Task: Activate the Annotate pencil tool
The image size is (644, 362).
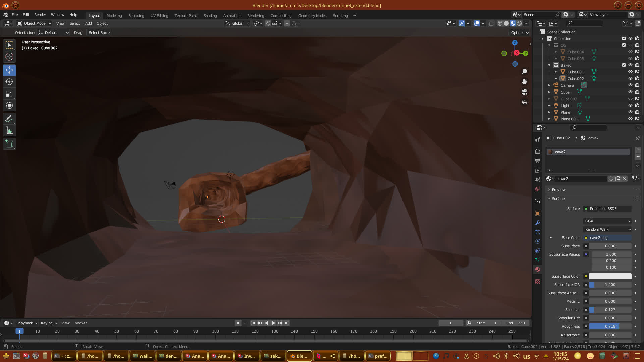Action: (9, 119)
